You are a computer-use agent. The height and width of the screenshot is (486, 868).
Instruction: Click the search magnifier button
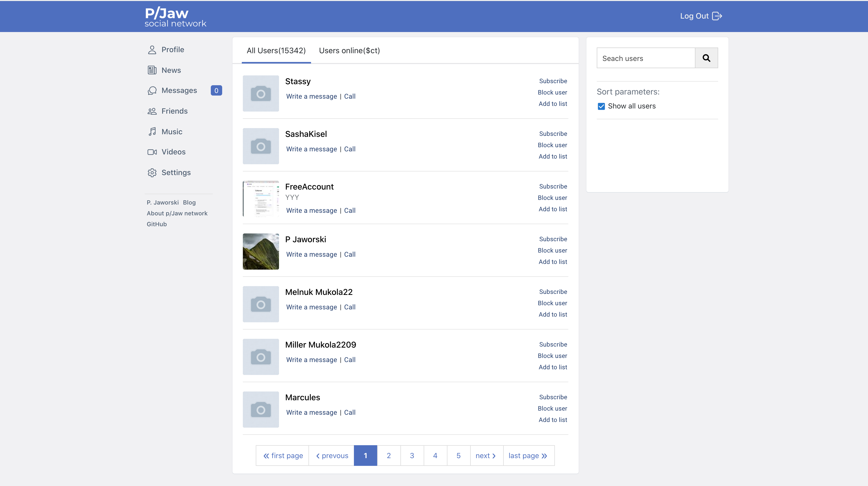point(706,58)
